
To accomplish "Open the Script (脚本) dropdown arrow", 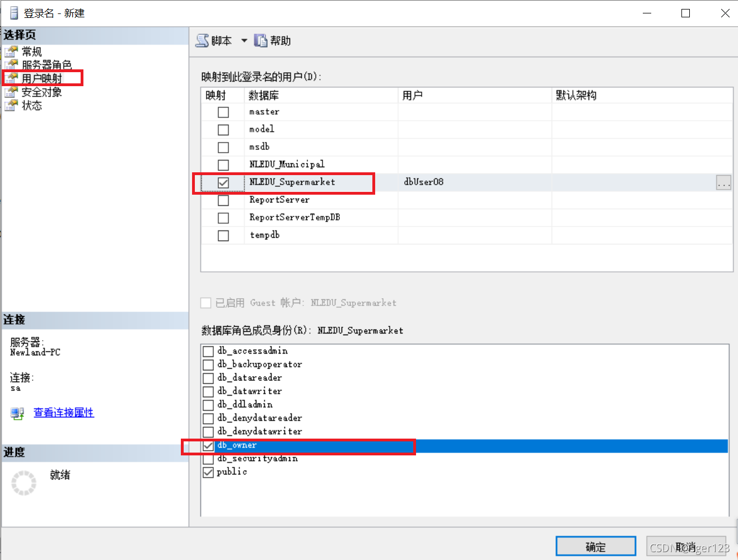I will (244, 40).
